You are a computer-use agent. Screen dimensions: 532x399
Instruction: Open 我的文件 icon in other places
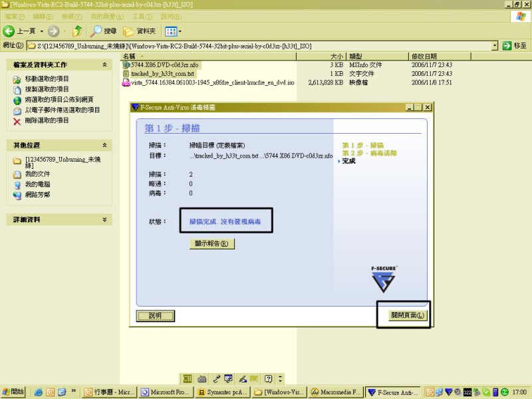[17, 174]
